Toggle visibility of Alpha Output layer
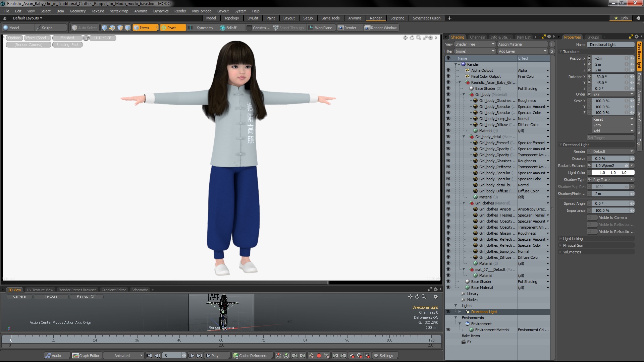Image resolution: width=644 pixels, height=362 pixels. click(448, 70)
